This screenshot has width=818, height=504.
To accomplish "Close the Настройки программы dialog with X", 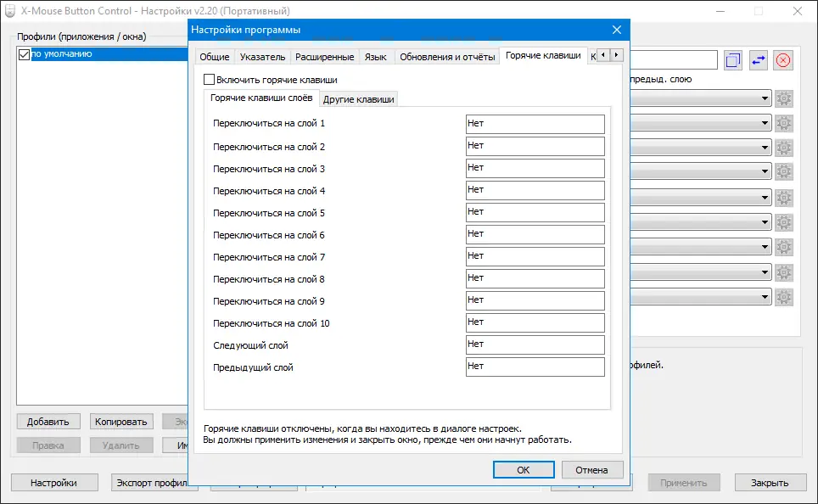I will tap(617, 30).
